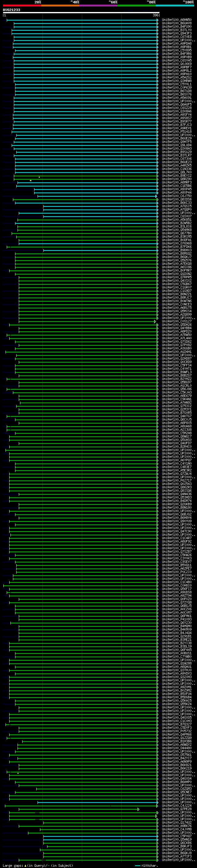This screenshot has width=197, height=868.
Task: Click UniRef100_P51418 hit name
Action: [177, 132]
